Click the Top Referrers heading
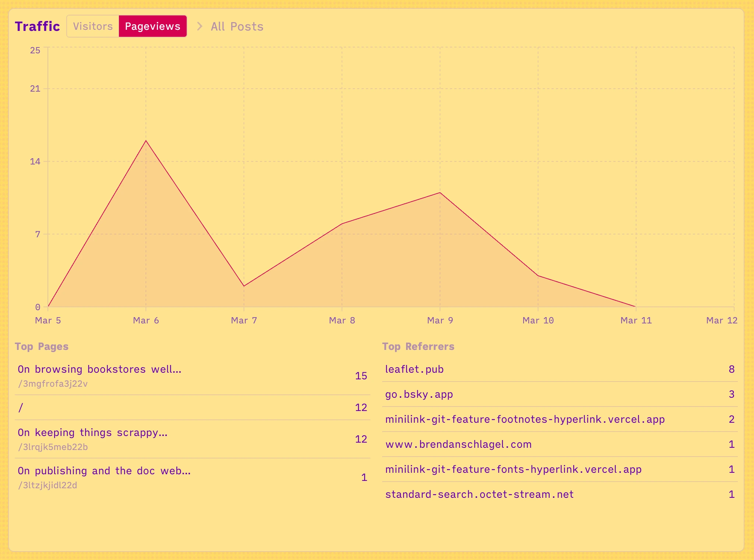Viewport: 754px width, 560px height. pos(418,347)
